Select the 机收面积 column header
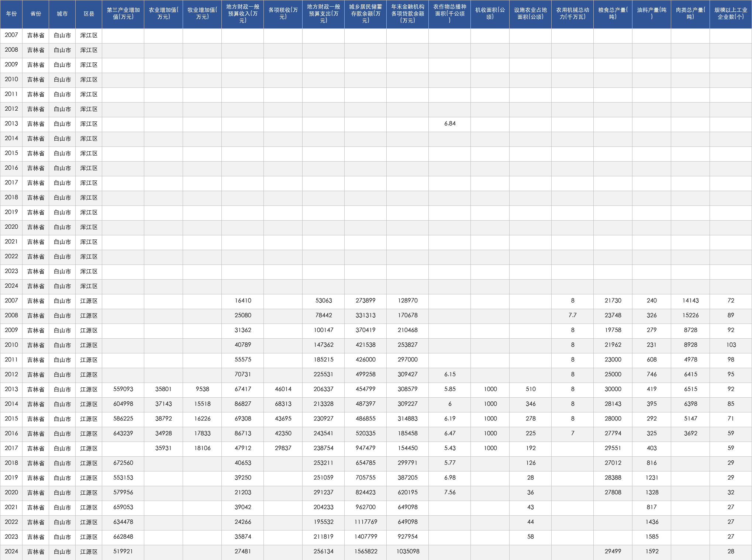Screen dimensions: 752x560 coord(490,14)
